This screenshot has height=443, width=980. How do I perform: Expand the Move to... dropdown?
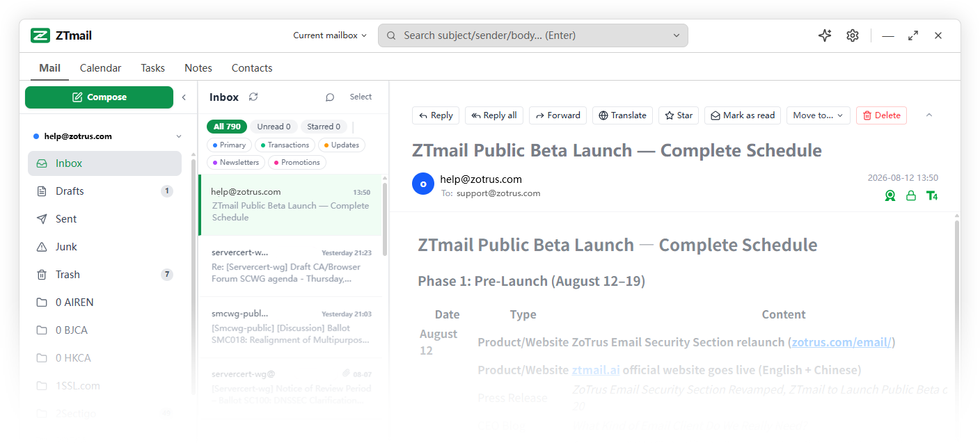(818, 115)
